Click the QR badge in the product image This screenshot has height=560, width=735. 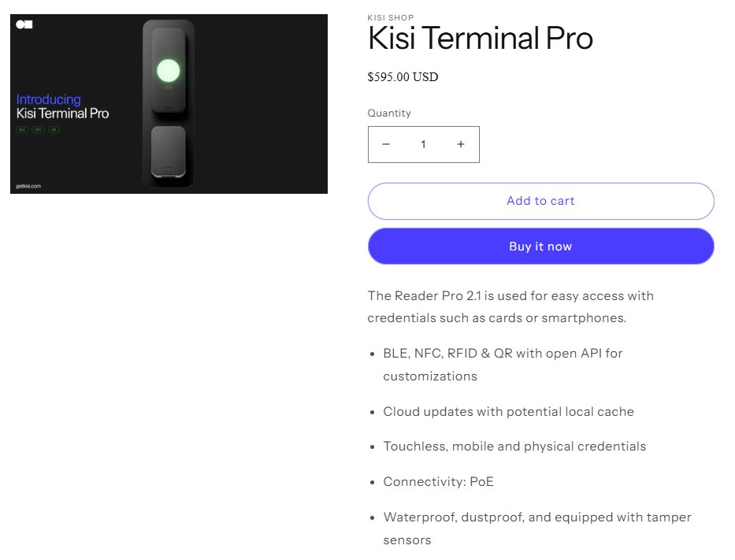coord(54,129)
